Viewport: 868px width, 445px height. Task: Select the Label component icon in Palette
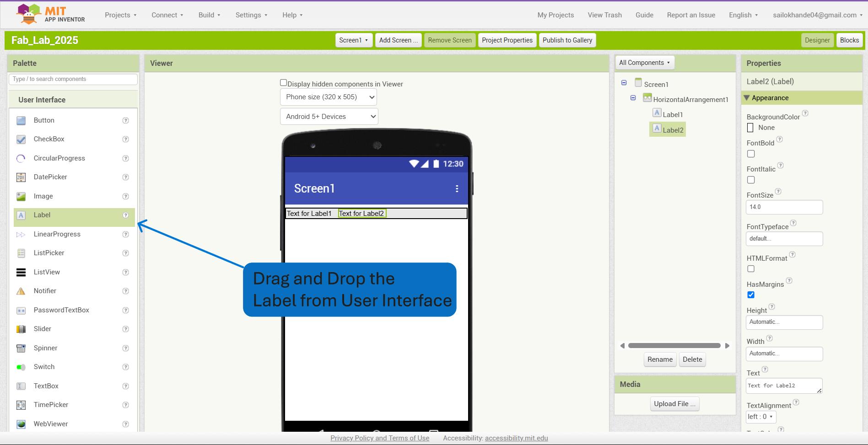click(x=21, y=215)
